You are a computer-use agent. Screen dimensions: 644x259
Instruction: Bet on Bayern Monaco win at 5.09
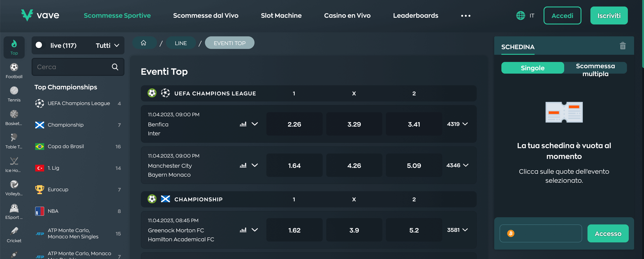pos(414,165)
